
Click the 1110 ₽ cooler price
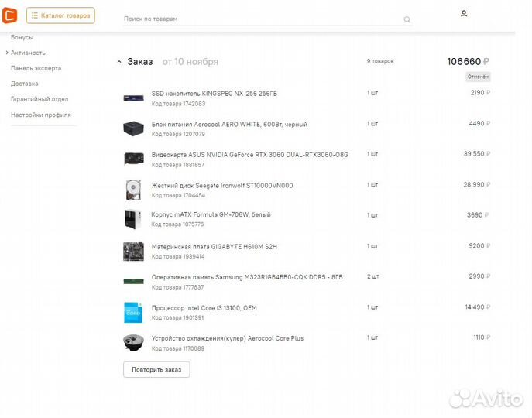482,337
